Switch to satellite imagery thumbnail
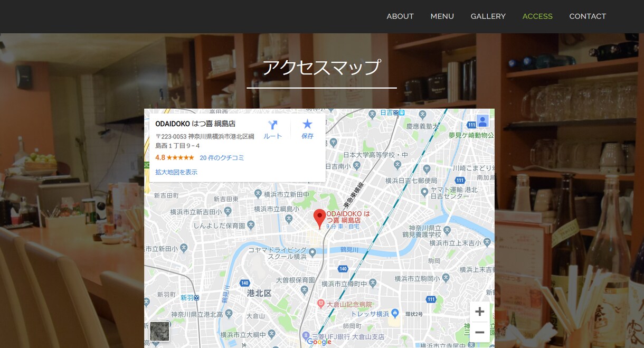 pyautogui.click(x=159, y=331)
